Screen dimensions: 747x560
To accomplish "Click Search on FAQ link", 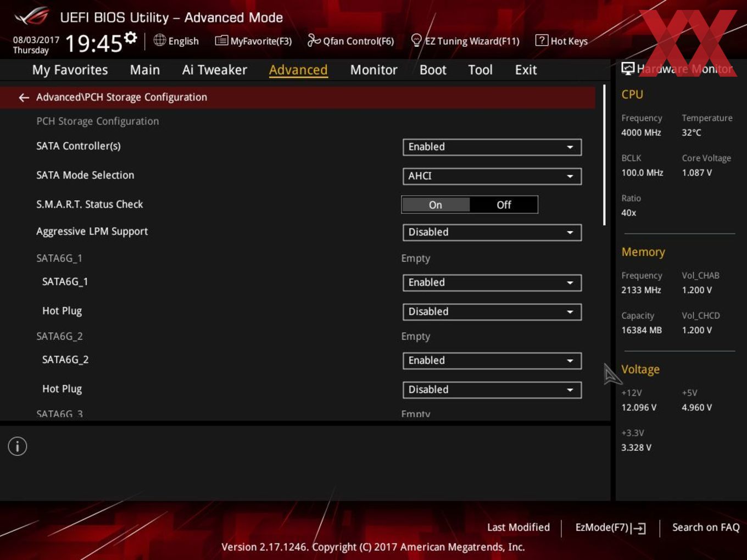I will point(706,527).
